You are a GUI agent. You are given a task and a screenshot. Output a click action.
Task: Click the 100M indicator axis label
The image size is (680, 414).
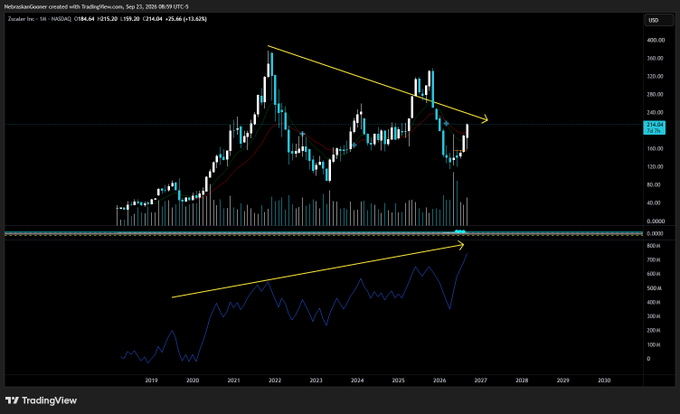(654, 345)
